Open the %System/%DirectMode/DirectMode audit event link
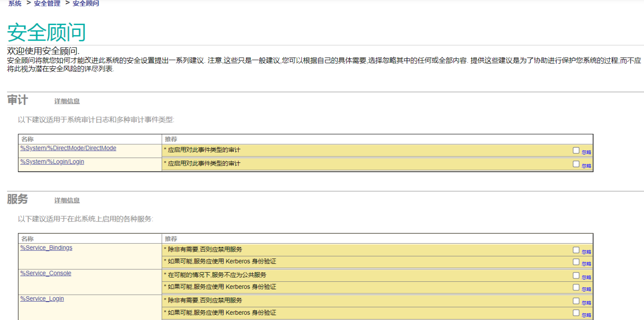644x320 pixels. (68, 148)
